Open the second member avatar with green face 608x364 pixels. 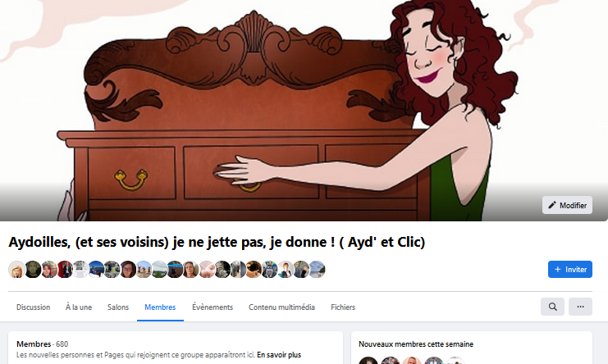click(33, 270)
